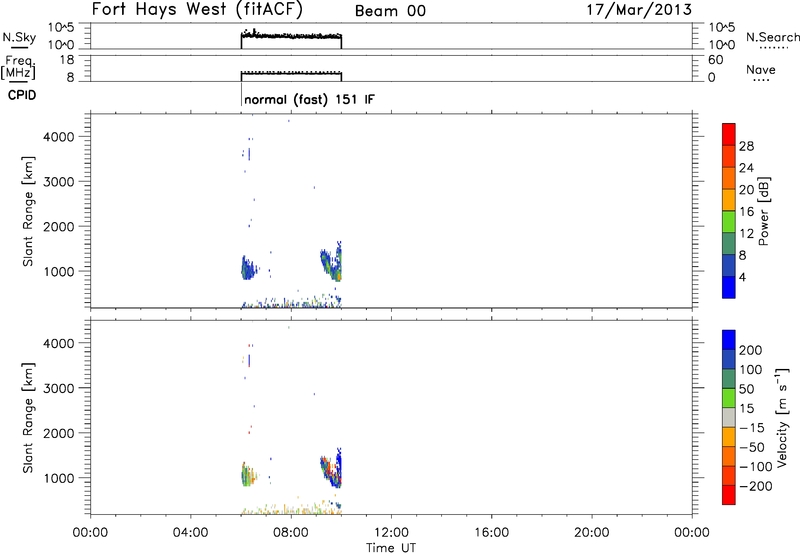Click the 'Time UT' axis title
Image resolution: width=800 pixels, height=554 pixels.
[391, 548]
